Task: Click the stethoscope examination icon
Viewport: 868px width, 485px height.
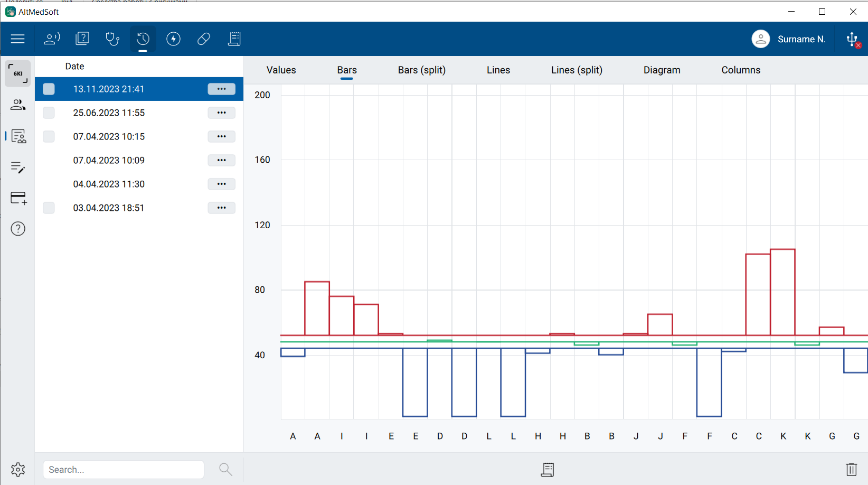Action: pos(112,39)
